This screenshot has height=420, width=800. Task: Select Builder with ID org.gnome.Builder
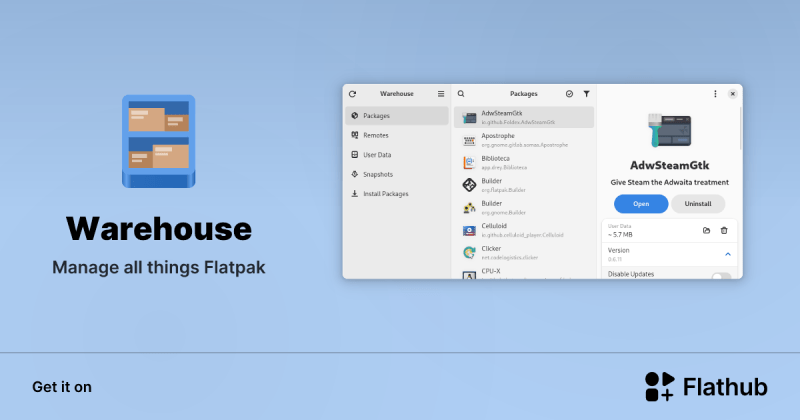[524, 207]
